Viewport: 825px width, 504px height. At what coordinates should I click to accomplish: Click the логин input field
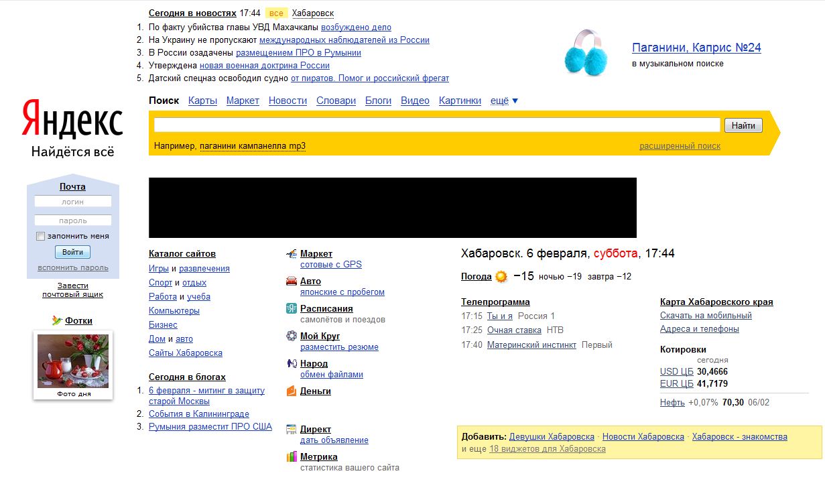73,202
